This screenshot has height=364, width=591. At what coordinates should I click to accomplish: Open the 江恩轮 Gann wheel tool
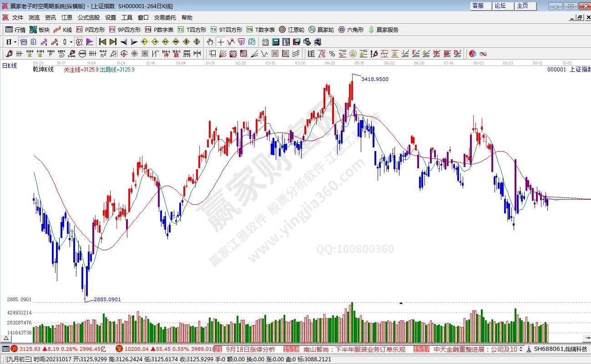coord(292,30)
